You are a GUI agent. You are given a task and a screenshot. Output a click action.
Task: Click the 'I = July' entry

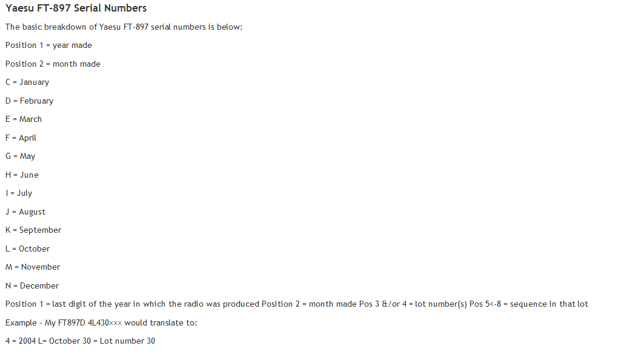(x=19, y=193)
